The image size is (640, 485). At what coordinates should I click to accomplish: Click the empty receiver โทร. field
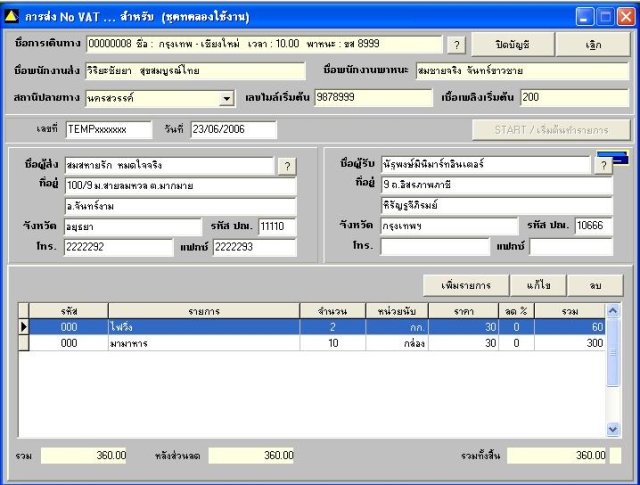(x=435, y=247)
